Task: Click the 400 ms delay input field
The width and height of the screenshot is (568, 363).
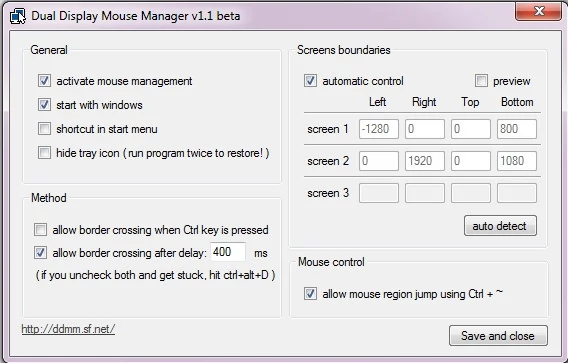Action: [228, 252]
